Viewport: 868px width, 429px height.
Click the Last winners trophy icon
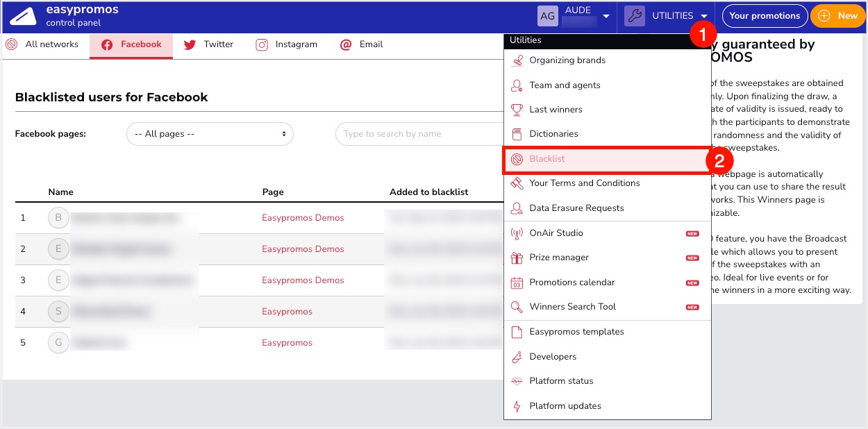517,110
